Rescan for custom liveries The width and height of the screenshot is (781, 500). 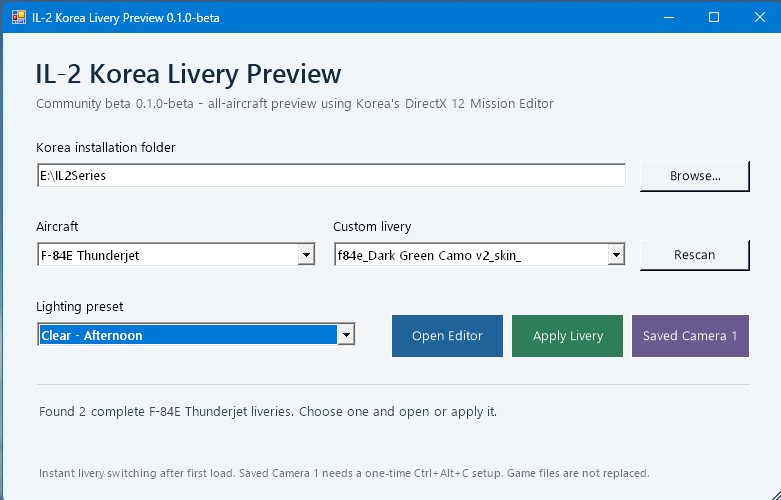coord(694,255)
